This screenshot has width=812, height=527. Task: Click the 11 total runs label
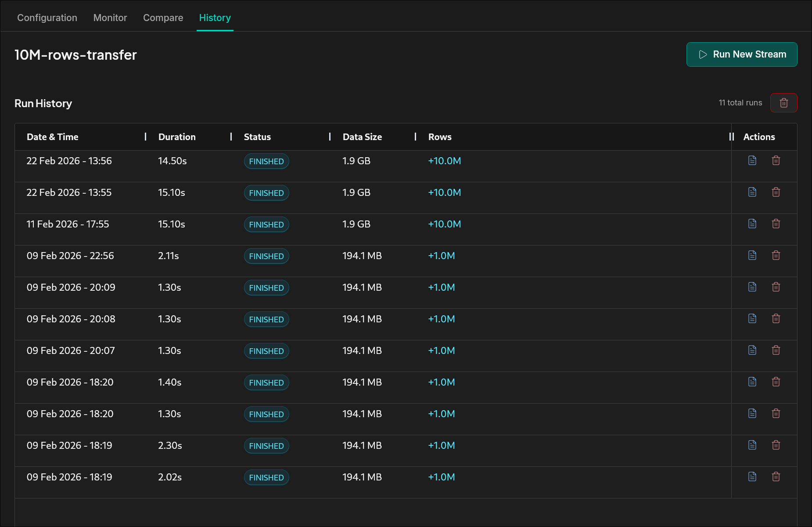pos(740,103)
